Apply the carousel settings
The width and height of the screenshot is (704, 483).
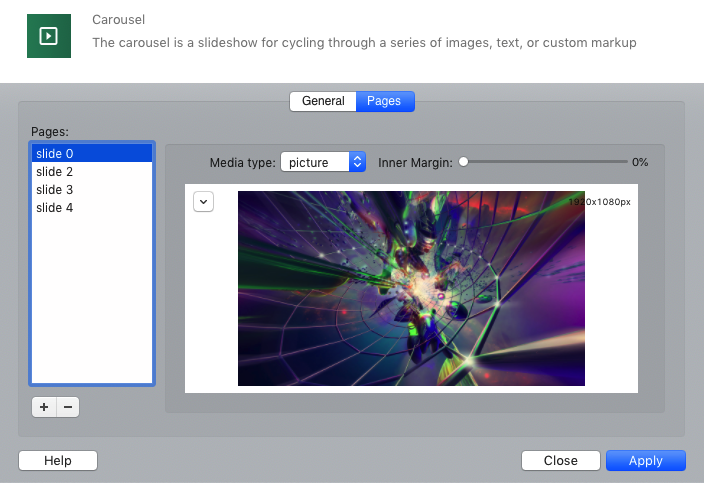[x=645, y=460]
